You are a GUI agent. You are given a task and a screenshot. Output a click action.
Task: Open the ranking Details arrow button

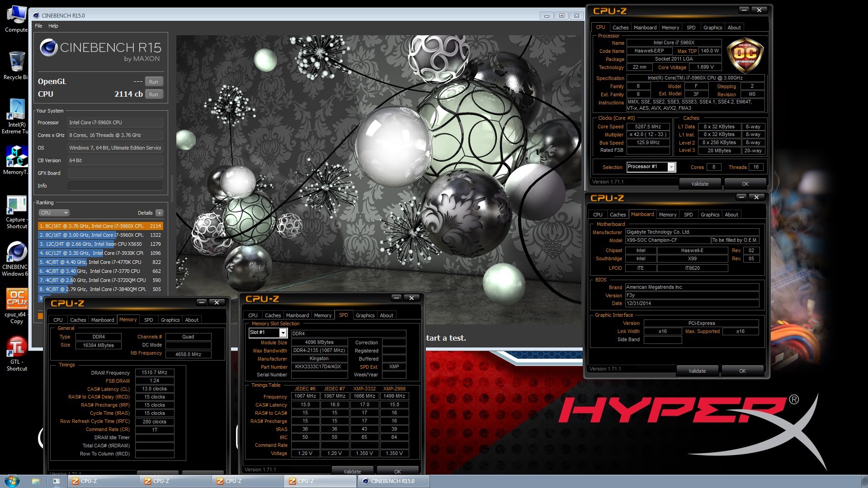point(159,213)
